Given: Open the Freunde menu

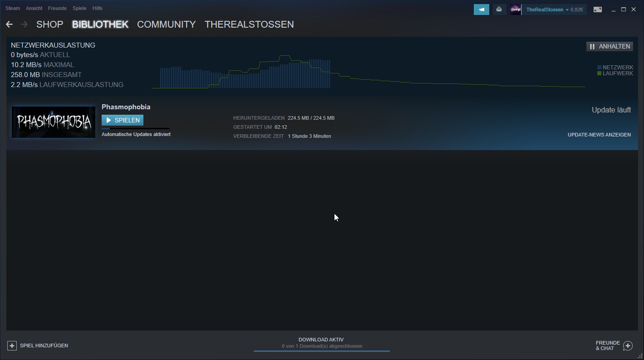Looking at the screenshot, I should (x=57, y=8).
